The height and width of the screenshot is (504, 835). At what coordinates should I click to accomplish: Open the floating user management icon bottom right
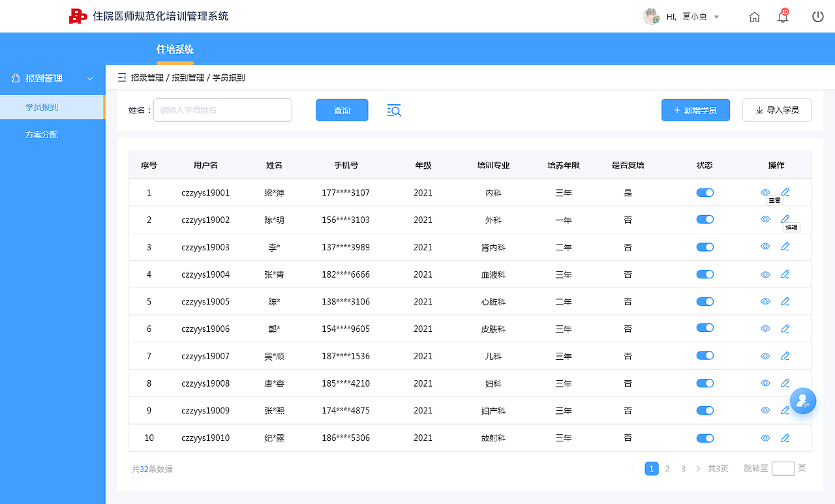tap(803, 400)
